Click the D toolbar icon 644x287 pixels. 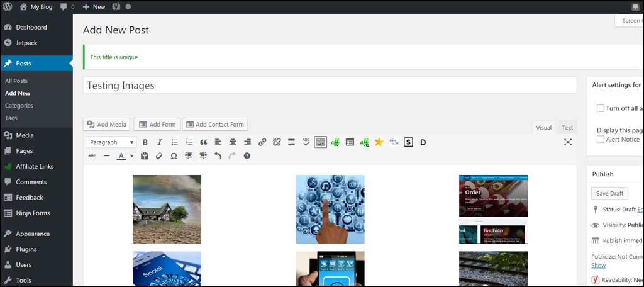(x=423, y=142)
